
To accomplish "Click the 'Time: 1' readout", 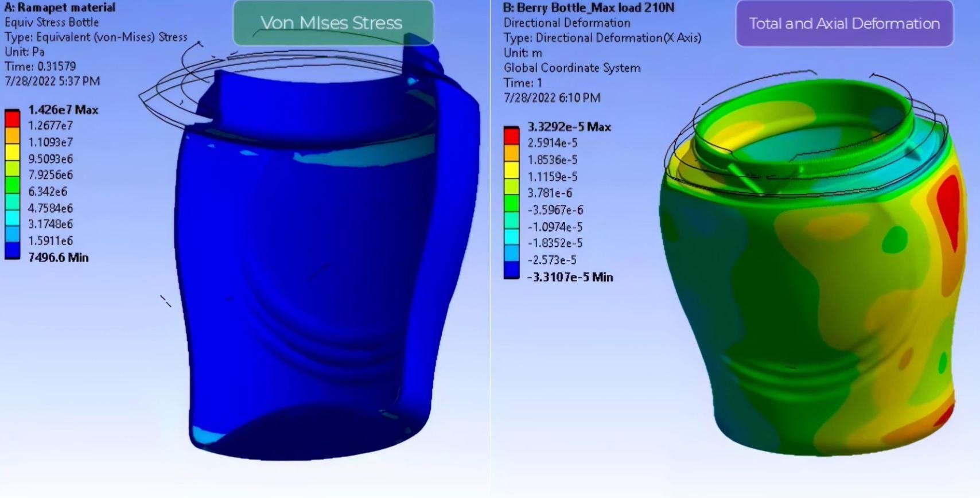I will click(523, 83).
